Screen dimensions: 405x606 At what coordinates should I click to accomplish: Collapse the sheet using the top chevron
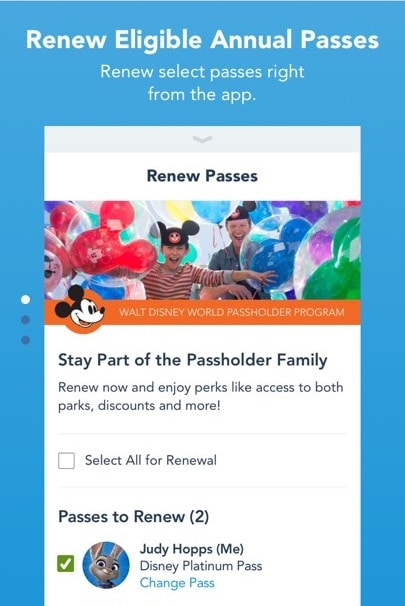202,139
